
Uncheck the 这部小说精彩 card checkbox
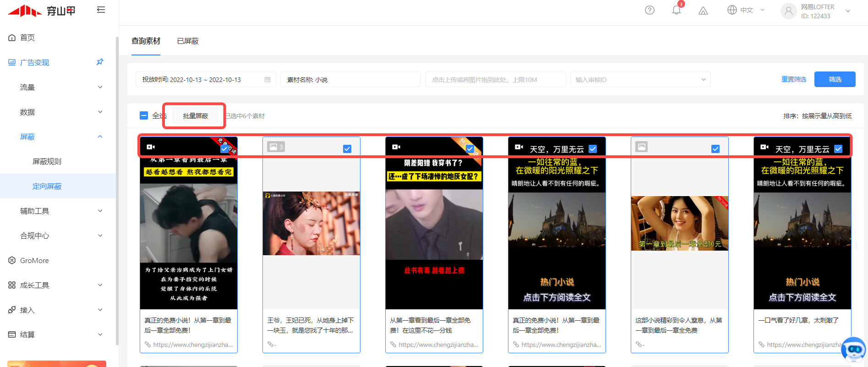(715, 149)
